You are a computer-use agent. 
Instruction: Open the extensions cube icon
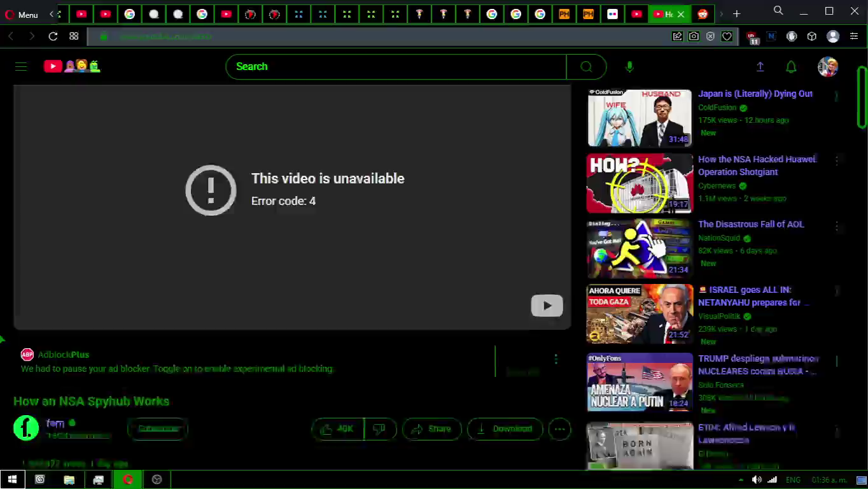(x=811, y=36)
